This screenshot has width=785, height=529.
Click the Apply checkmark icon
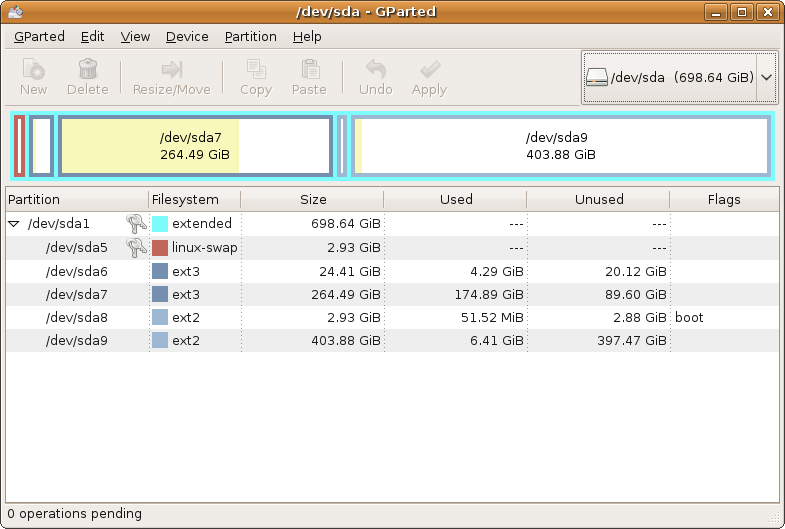[430, 69]
